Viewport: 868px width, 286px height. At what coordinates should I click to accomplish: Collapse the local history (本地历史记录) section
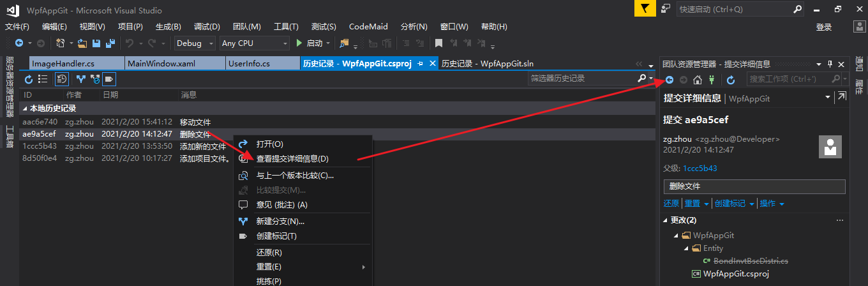tap(25, 109)
